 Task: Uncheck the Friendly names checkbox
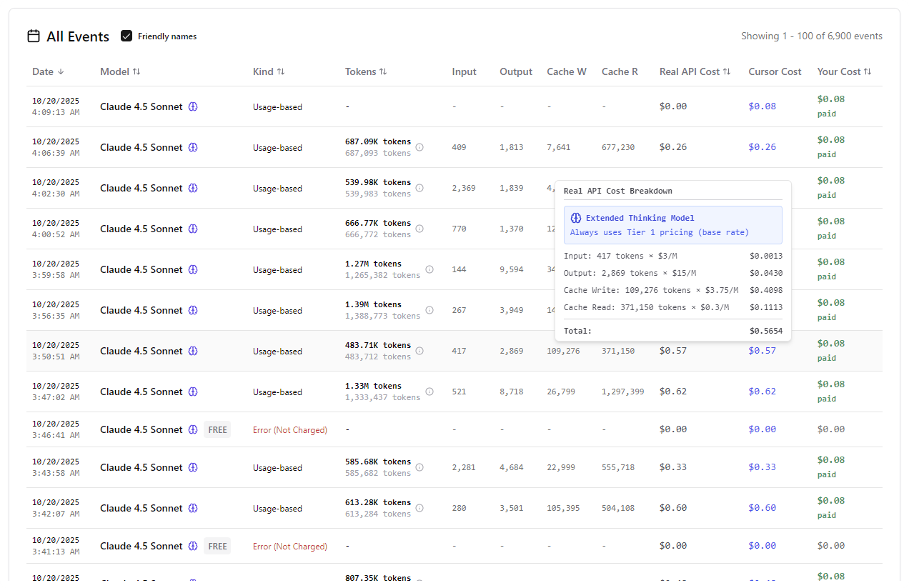[x=126, y=36]
